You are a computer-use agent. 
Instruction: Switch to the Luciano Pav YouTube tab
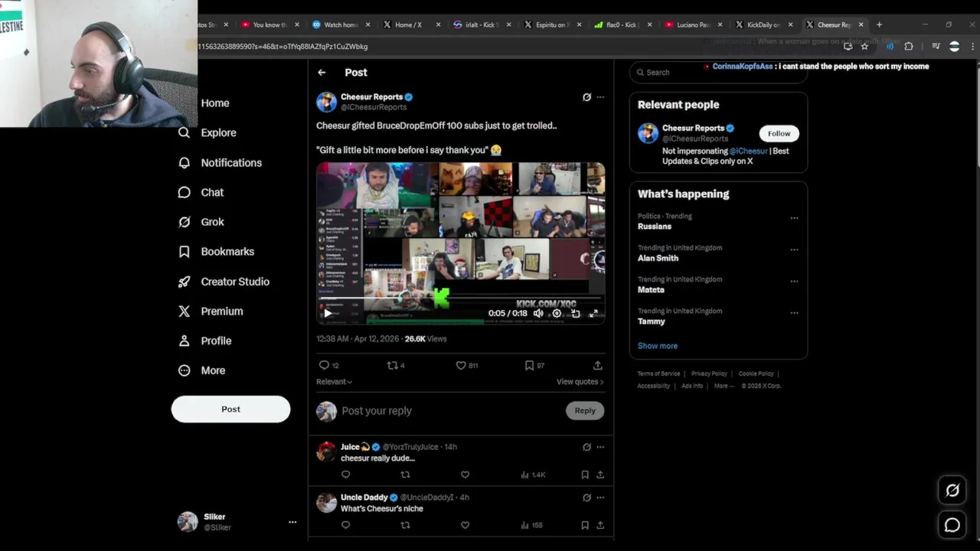694,24
